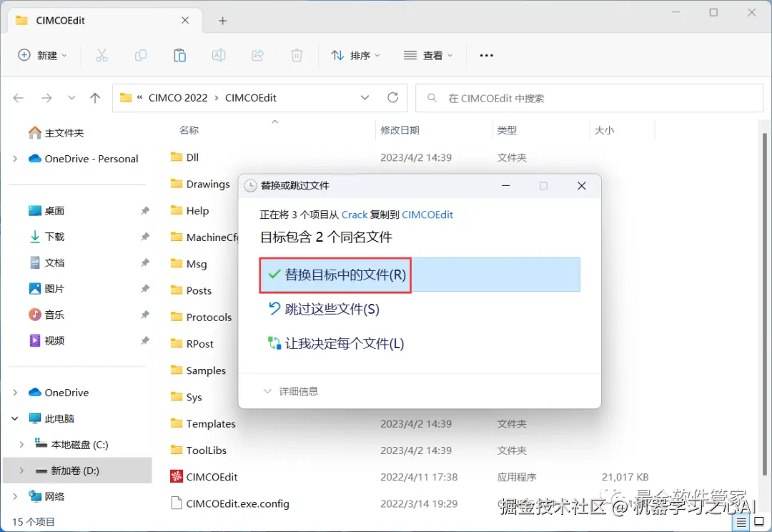Unpin 桌面 via its pin icon
This screenshot has height=532, width=772.
pos(144,211)
